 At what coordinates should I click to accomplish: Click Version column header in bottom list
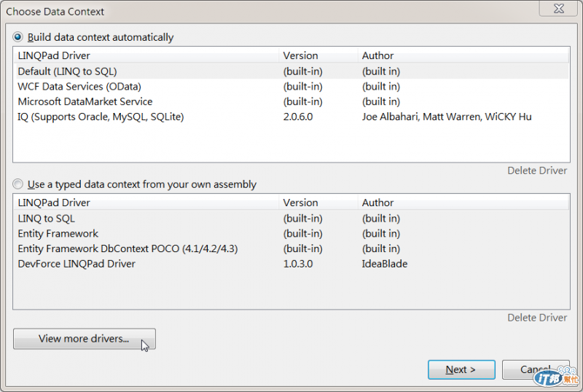pyautogui.click(x=301, y=203)
